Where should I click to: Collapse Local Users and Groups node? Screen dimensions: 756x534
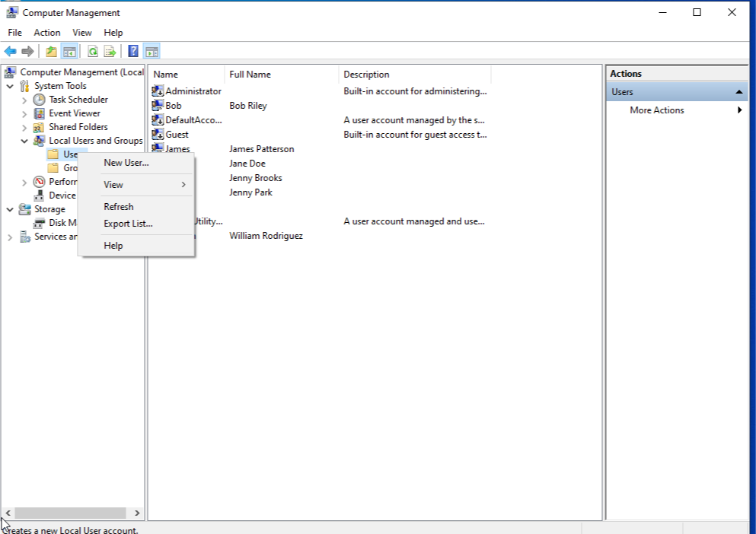click(x=24, y=141)
